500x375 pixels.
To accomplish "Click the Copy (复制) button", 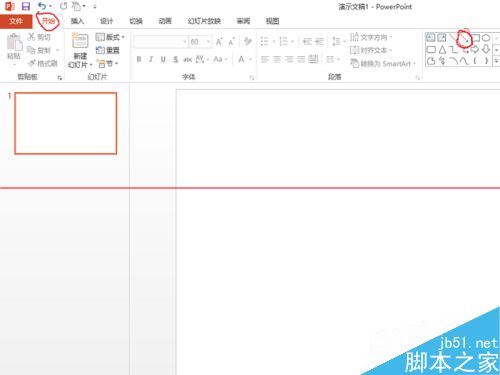I will [x=39, y=50].
